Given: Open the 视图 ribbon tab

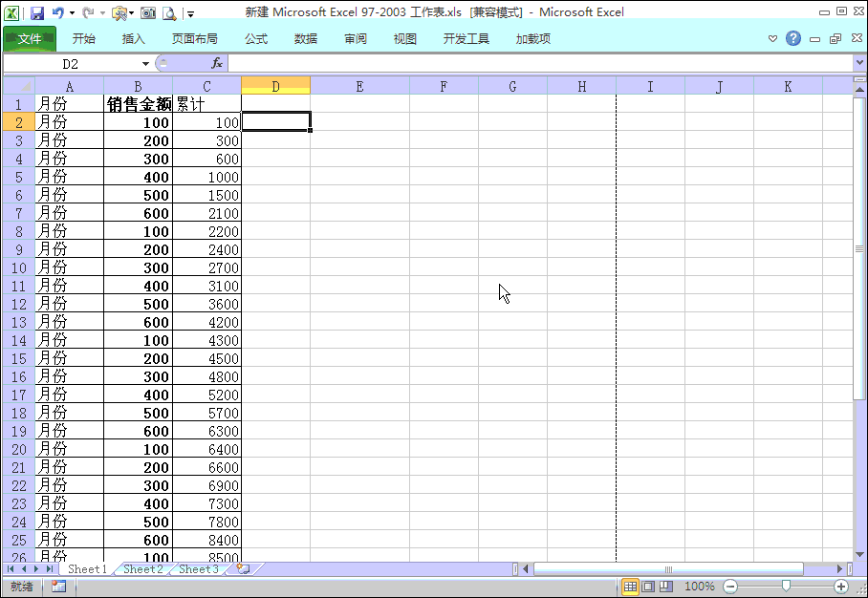Looking at the screenshot, I should tap(404, 39).
